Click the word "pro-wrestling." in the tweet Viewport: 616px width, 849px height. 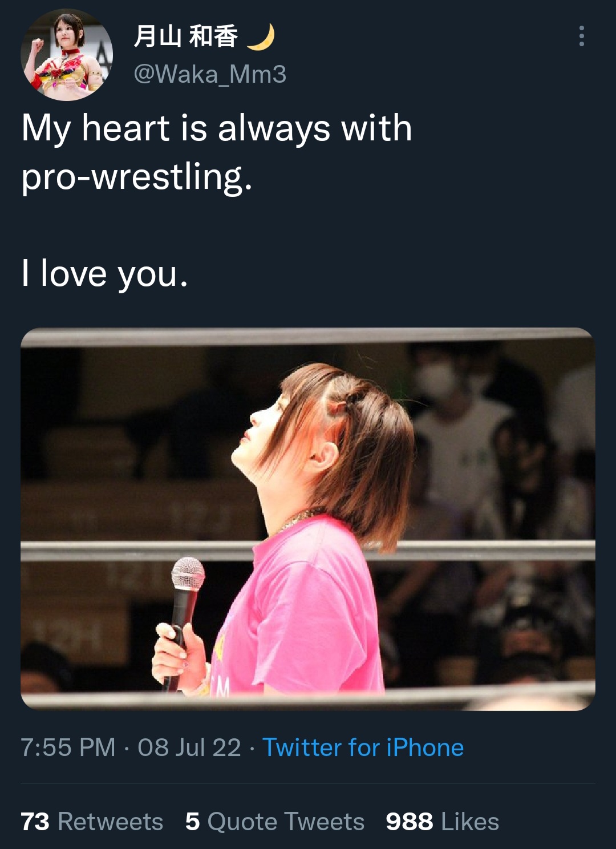(x=136, y=177)
